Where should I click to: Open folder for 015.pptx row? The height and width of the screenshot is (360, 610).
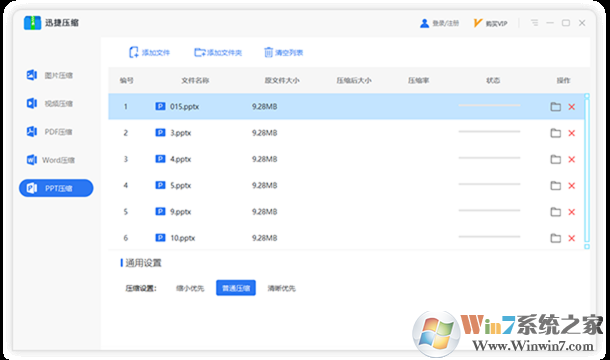tap(556, 107)
